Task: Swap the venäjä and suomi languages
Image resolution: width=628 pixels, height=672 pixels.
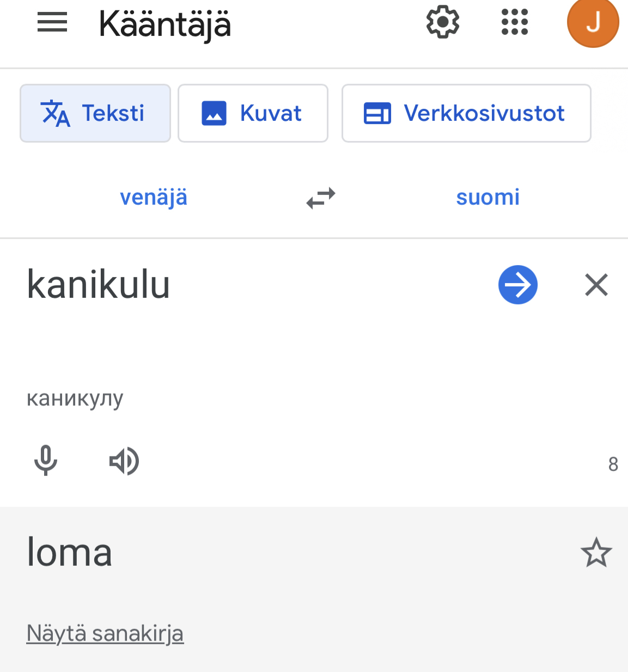Action: click(321, 198)
